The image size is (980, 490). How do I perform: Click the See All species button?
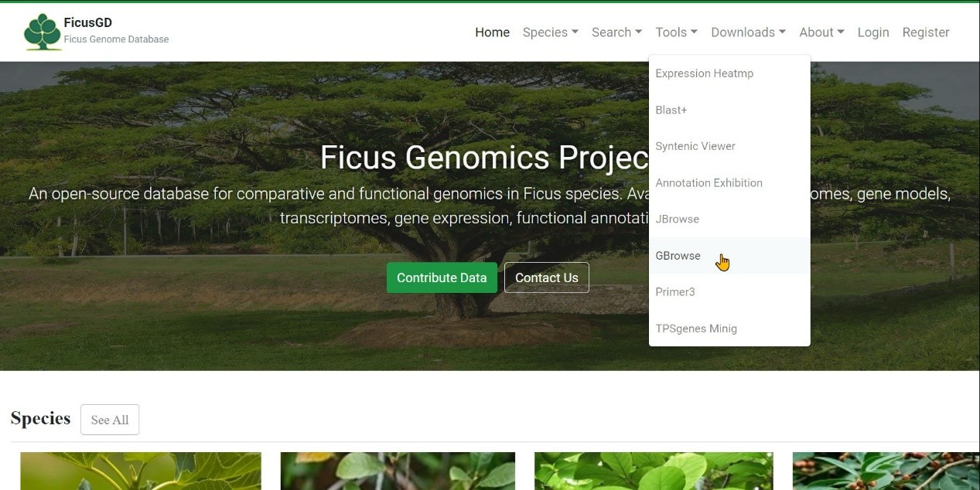click(x=110, y=420)
